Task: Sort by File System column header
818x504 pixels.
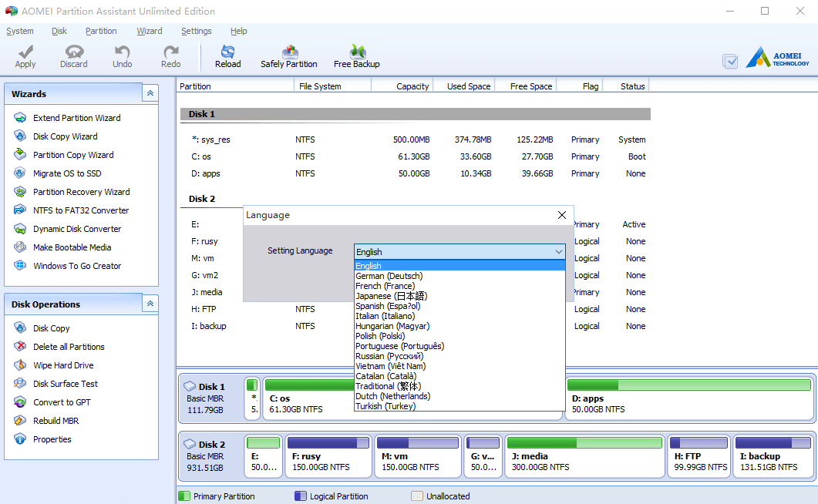Action: tap(333, 86)
